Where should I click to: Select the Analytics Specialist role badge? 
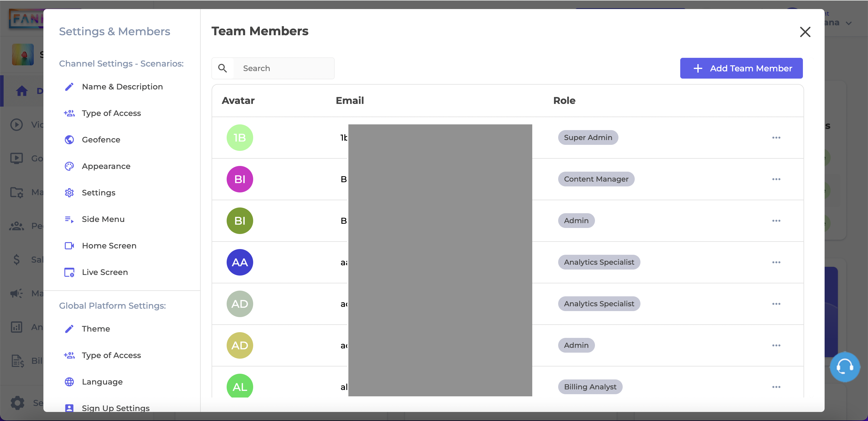click(599, 262)
